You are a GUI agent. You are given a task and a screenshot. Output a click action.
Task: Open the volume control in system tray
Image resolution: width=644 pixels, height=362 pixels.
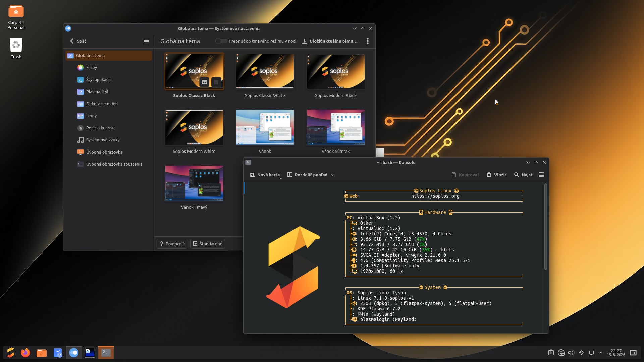click(571, 353)
